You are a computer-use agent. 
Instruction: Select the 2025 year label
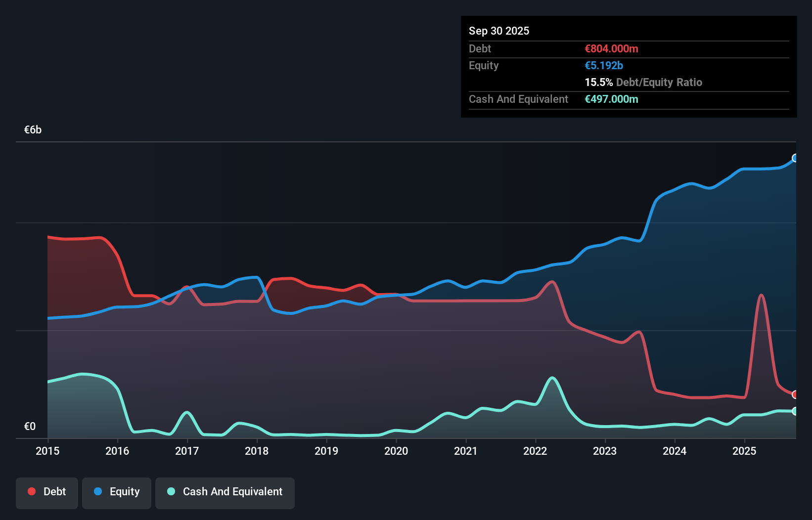point(745,451)
